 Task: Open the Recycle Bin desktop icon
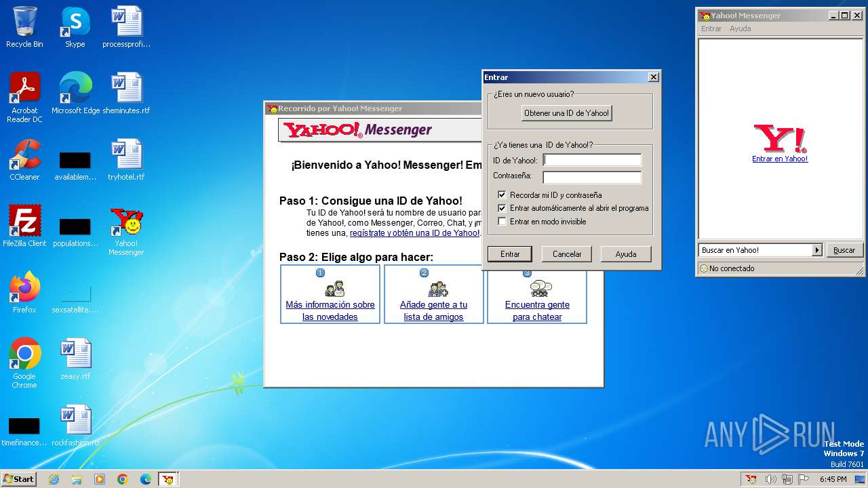24,27
